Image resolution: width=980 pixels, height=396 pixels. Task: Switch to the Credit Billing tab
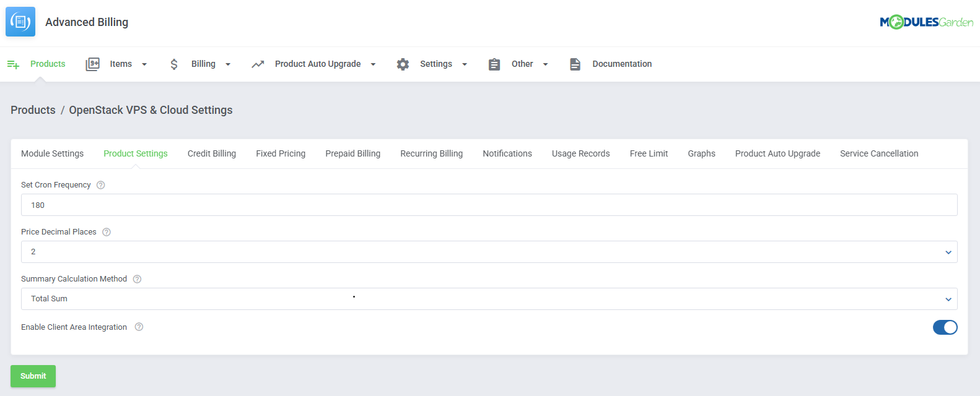coord(212,153)
